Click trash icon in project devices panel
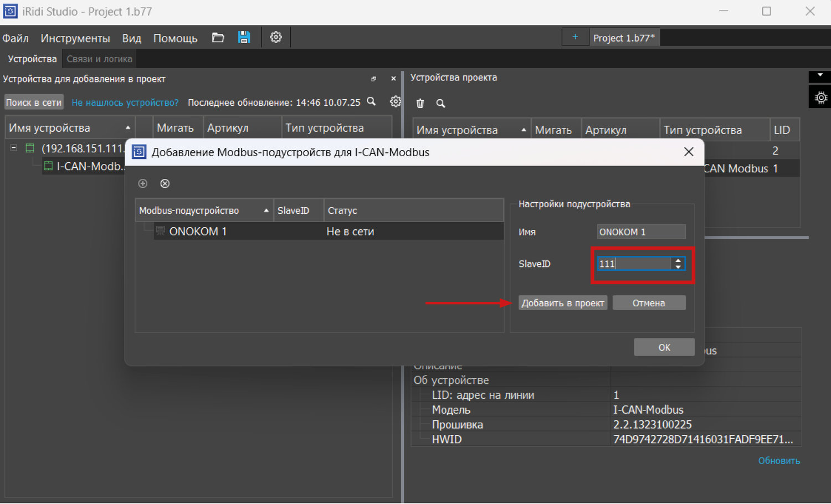This screenshot has height=504, width=831. pos(420,104)
